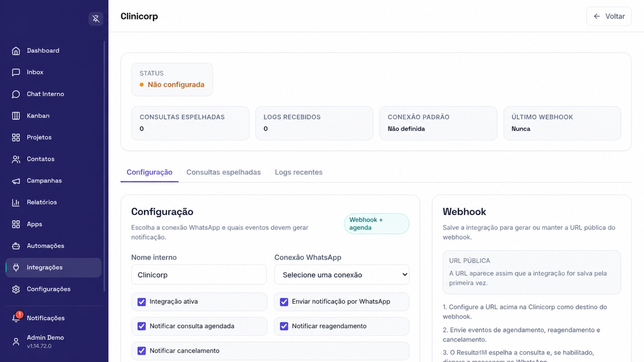Screen dimensions: 644x362
Task: Click the back arrow icon in Voltar
Action: (x=597, y=16)
